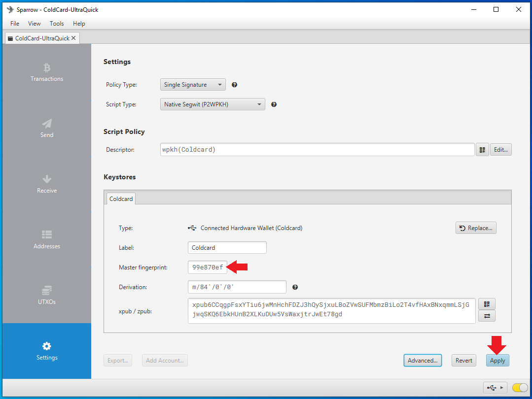Open the View menu

(x=35, y=23)
